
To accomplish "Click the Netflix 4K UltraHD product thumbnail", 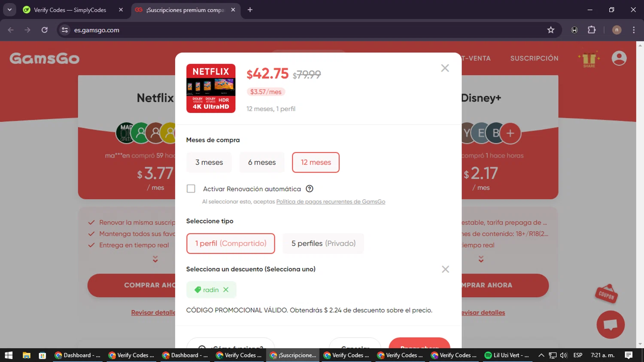I will point(211,88).
